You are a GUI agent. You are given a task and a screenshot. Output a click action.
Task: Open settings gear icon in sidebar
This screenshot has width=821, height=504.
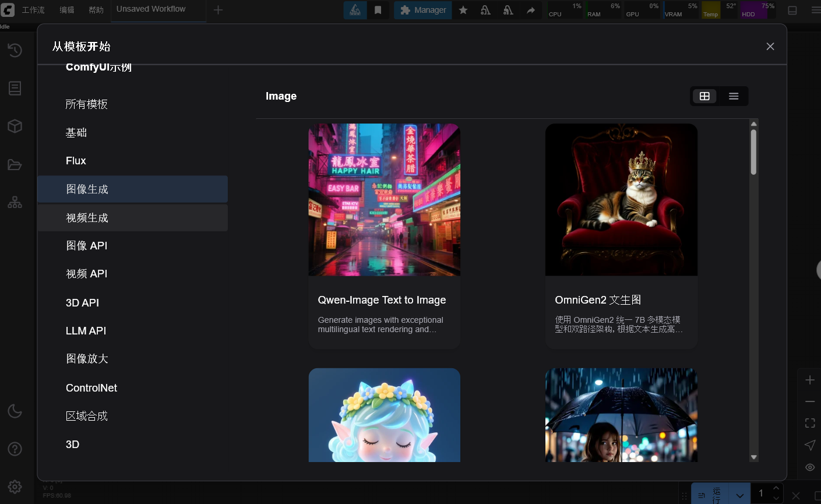point(15,487)
